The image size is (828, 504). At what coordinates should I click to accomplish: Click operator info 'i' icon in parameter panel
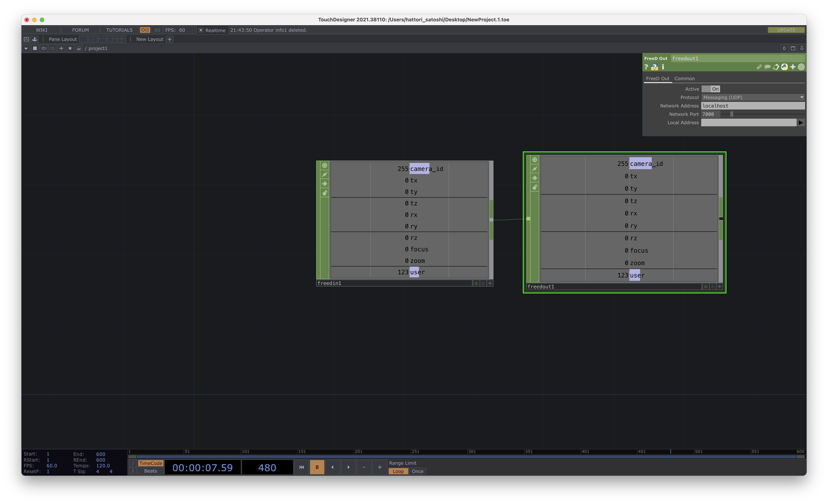(663, 67)
